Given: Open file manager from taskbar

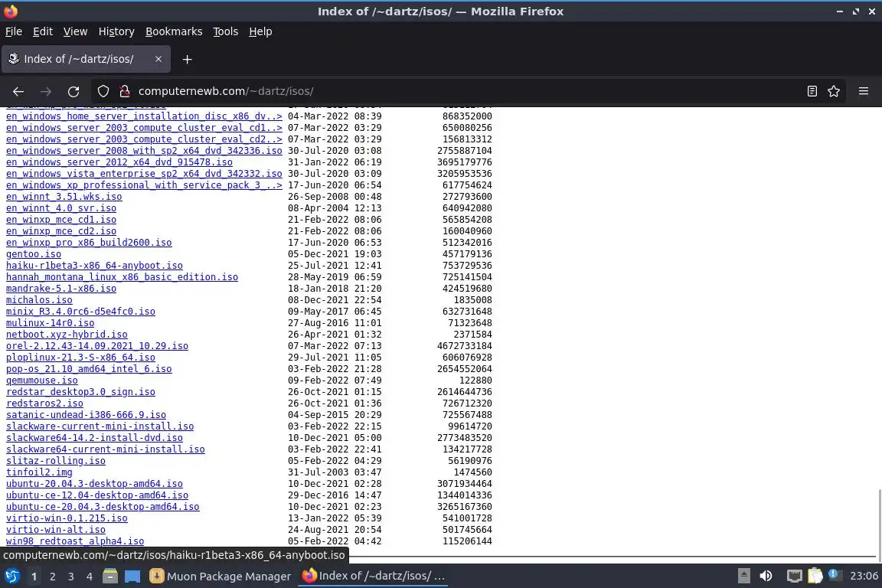Looking at the screenshot, I should click(x=110, y=577).
